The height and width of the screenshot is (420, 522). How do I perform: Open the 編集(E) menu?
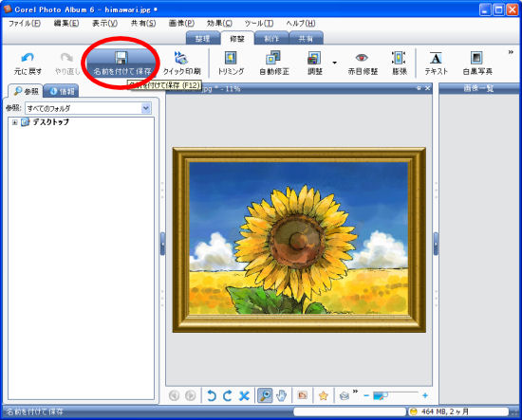click(x=66, y=24)
